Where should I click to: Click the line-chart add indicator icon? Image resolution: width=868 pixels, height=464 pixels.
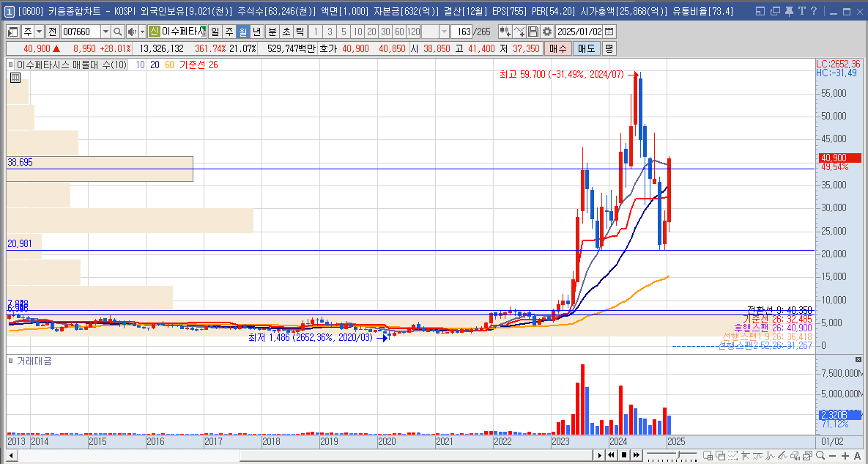(x=519, y=32)
